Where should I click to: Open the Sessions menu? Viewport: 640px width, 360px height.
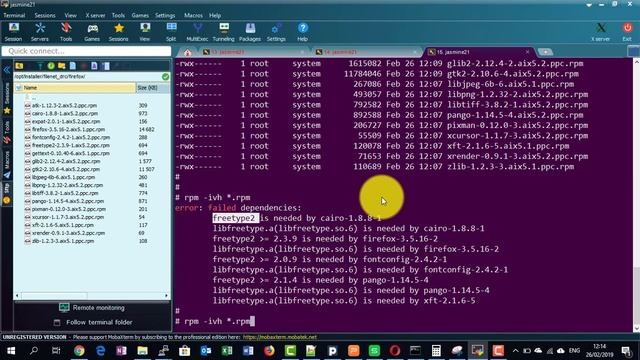pos(45,16)
